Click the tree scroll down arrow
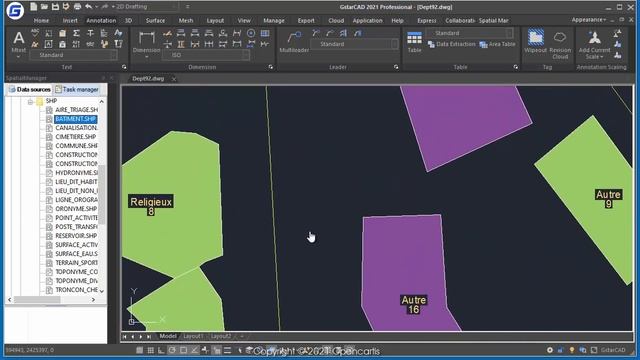Viewport: 640px width, 360px height. pos(102,291)
